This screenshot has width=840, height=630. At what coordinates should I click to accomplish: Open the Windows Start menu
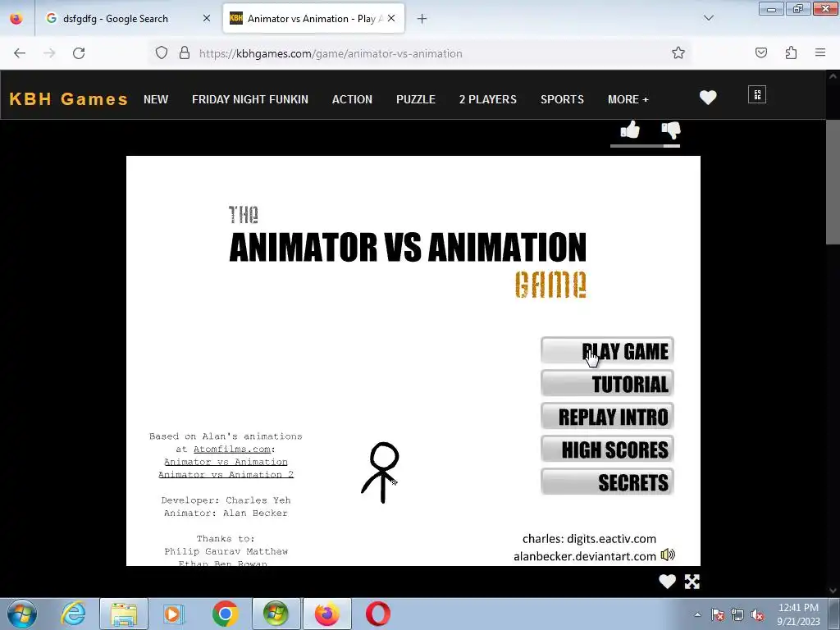tap(22, 614)
